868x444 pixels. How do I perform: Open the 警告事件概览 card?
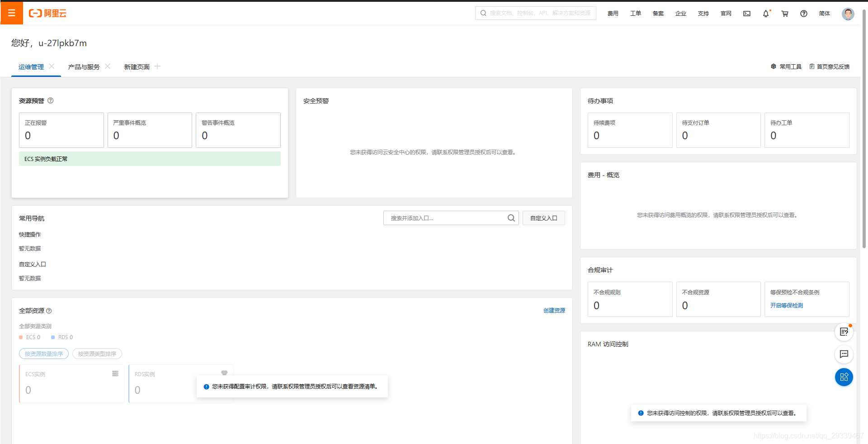point(238,130)
